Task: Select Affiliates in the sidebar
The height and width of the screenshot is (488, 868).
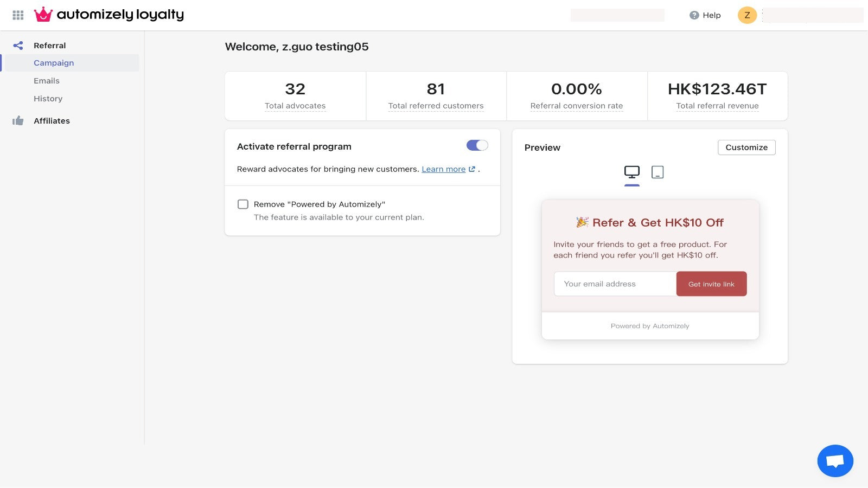Action: click(52, 121)
